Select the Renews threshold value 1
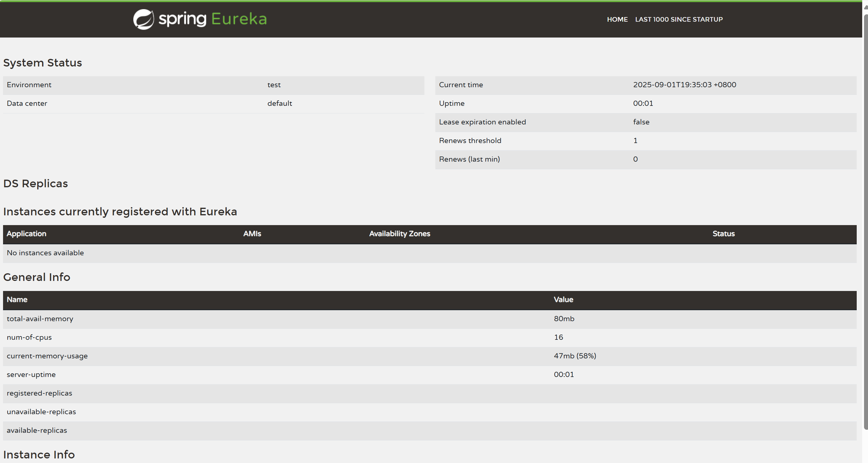868x463 pixels. click(x=635, y=141)
